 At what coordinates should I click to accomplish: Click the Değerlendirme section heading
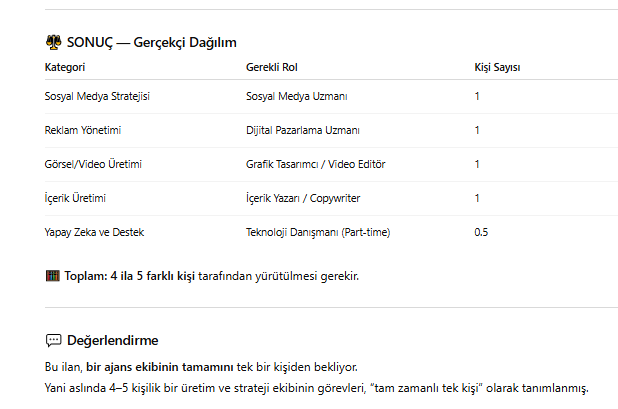tap(113, 340)
